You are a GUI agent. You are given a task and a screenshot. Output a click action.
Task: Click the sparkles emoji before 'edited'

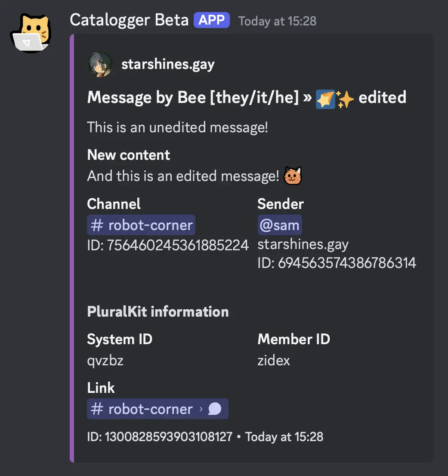346,98
